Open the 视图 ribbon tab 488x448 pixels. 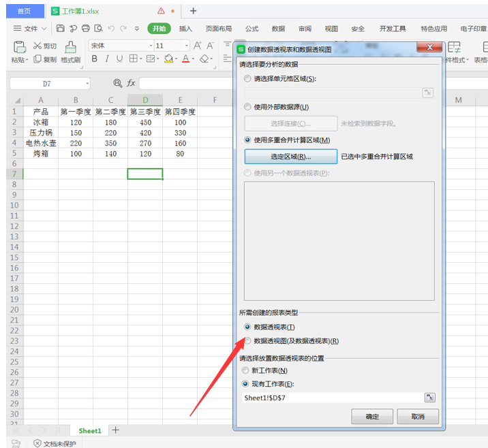pyautogui.click(x=331, y=29)
